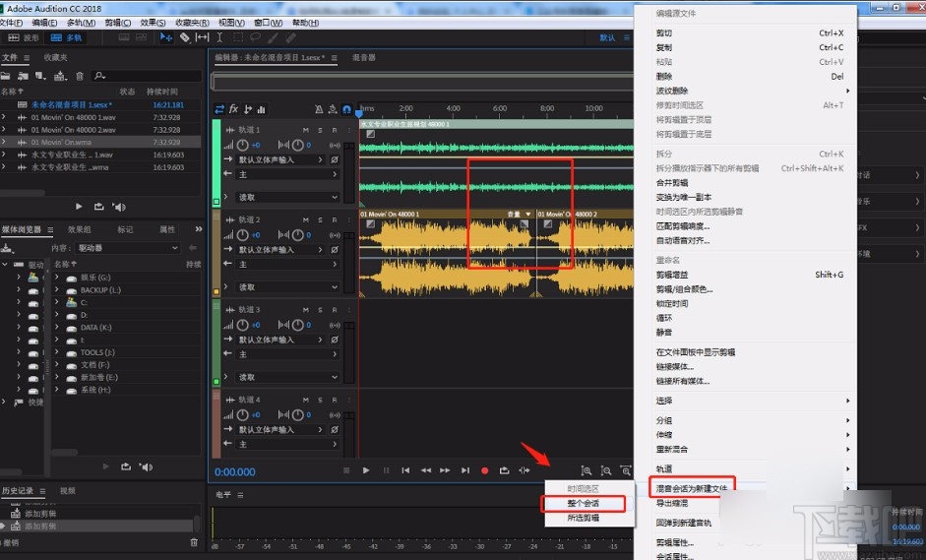
Task: Show inputs/outputs section in multitrack editor
Action: pyautogui.click(x=219, y=109)
